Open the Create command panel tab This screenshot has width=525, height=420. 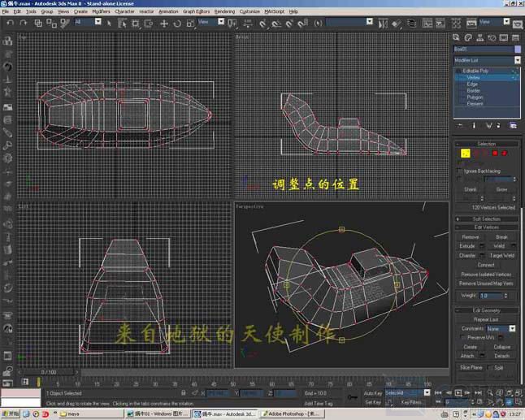[456, 37]
